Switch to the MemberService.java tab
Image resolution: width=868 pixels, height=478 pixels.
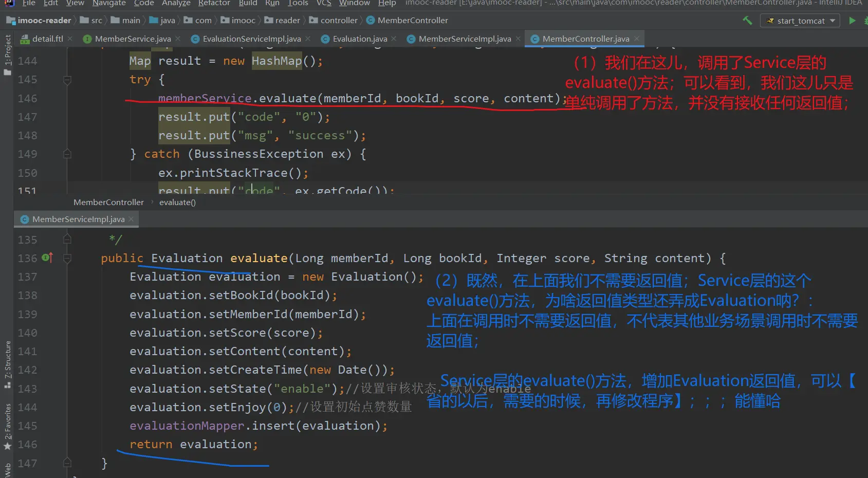(x=133, y=39)
